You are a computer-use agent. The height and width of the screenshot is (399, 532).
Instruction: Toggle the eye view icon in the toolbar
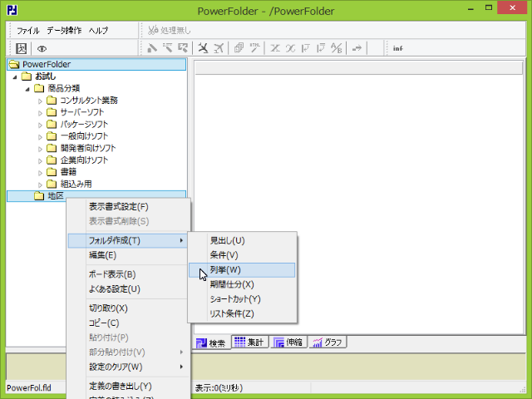[x=42, y=49]
